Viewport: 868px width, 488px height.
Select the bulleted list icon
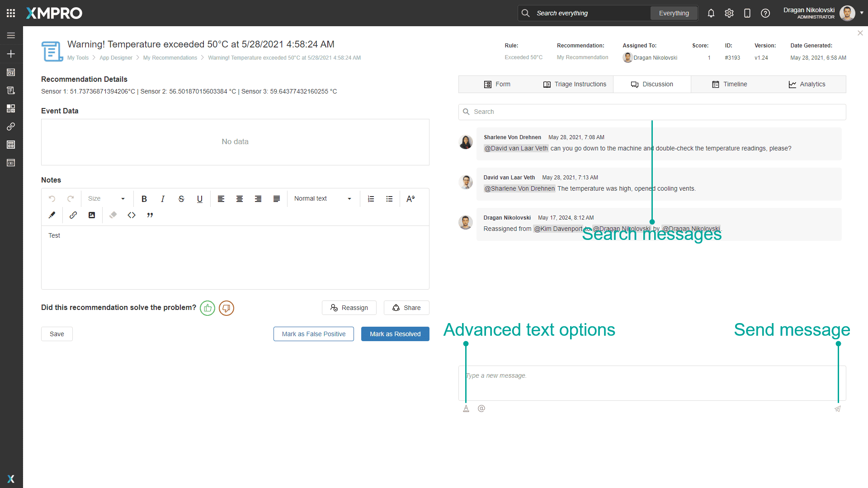pos(389,199)
